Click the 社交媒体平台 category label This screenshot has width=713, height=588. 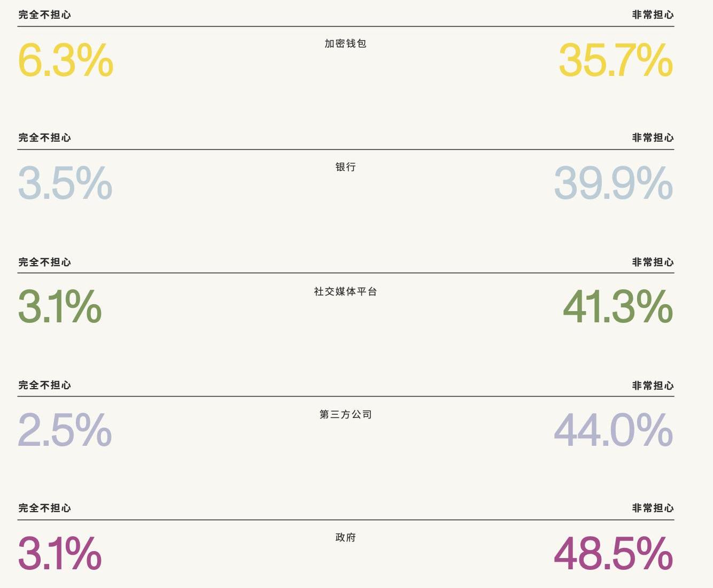pos(345,291)
